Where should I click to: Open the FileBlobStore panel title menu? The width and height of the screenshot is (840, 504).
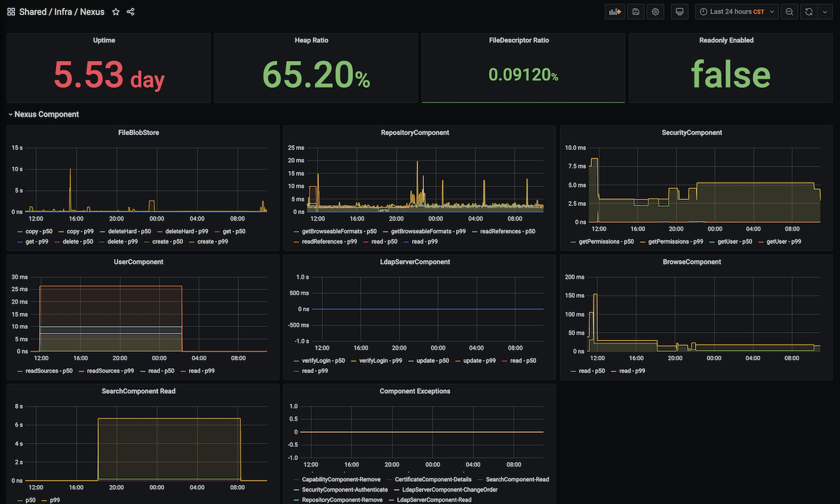[138, 133]
